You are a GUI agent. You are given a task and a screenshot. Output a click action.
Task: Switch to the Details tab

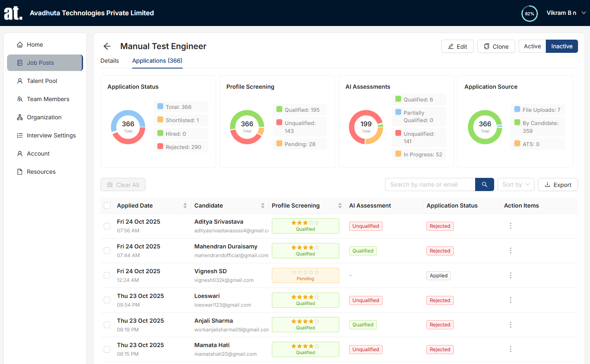(x=109, y=61)
